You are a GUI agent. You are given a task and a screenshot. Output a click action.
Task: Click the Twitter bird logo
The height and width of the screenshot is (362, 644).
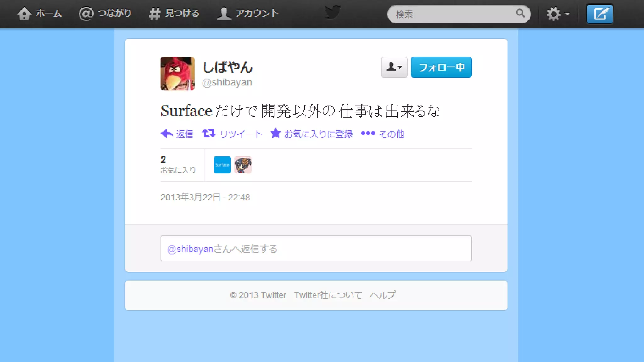tap(332, 13)
